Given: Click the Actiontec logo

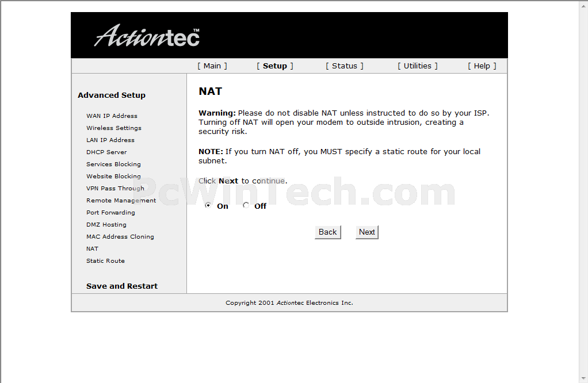Looking at the screenshot, I should [x=147, y=36].
